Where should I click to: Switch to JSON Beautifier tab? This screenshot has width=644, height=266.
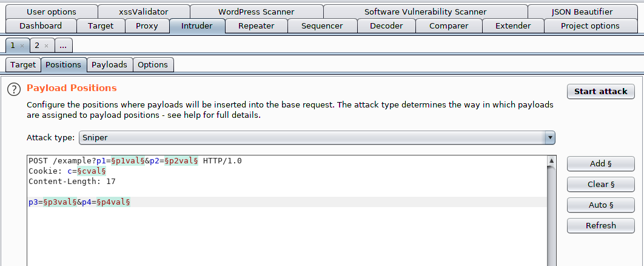click(582, 12)
